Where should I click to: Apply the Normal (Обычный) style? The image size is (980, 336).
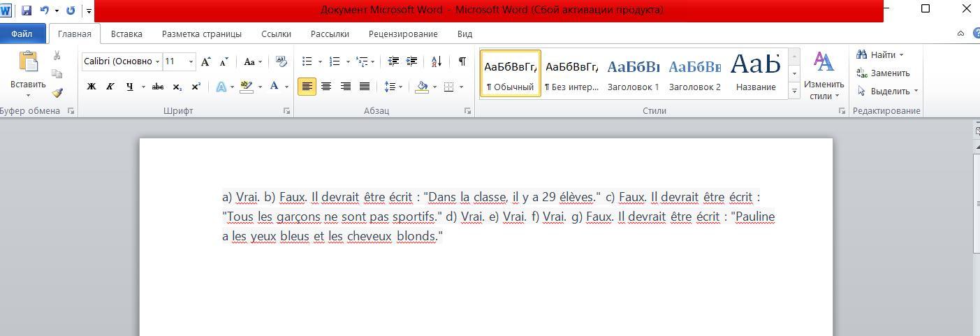pos(511,73)
